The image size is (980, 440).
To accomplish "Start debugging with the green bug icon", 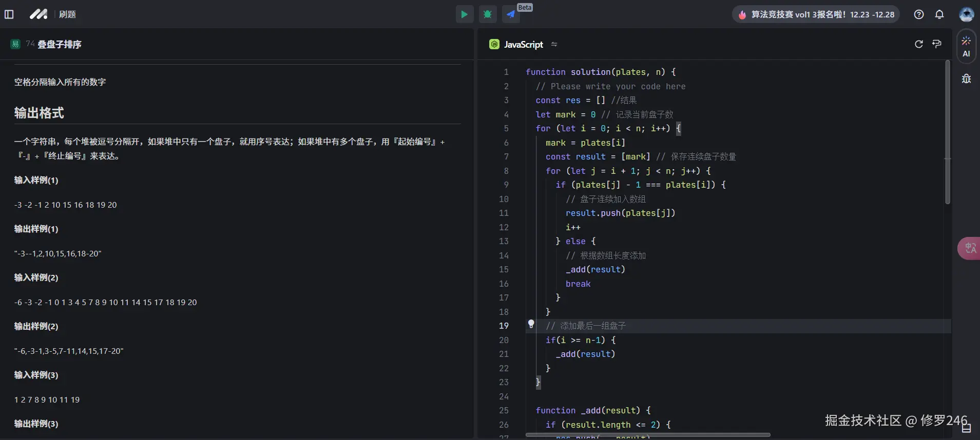I will coord(487,14).
